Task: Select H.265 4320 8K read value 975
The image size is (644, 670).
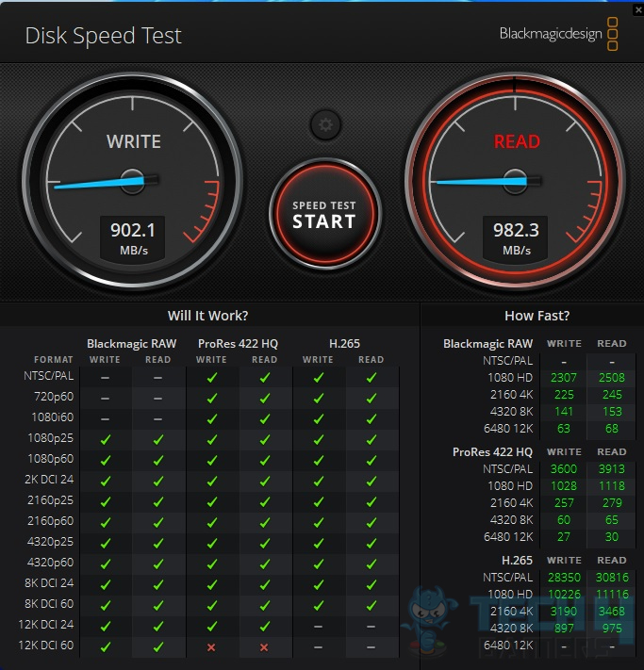Action: coord(612,629)
